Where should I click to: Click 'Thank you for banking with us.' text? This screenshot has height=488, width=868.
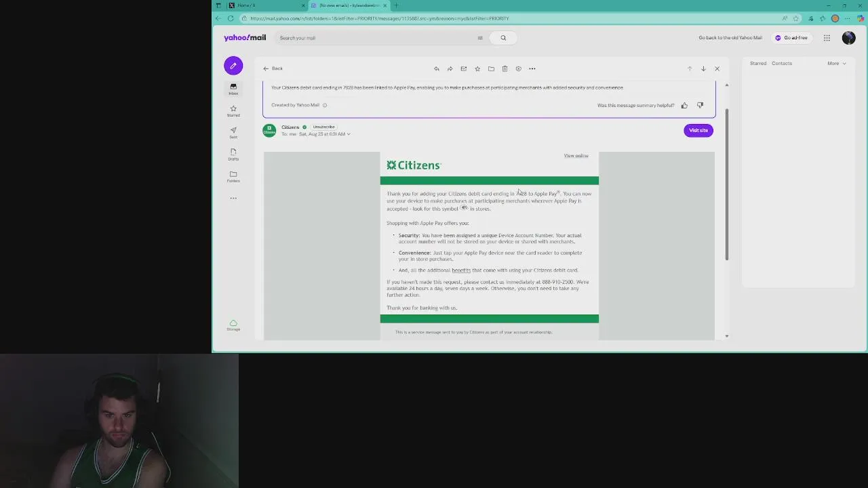tap(422, 308)
